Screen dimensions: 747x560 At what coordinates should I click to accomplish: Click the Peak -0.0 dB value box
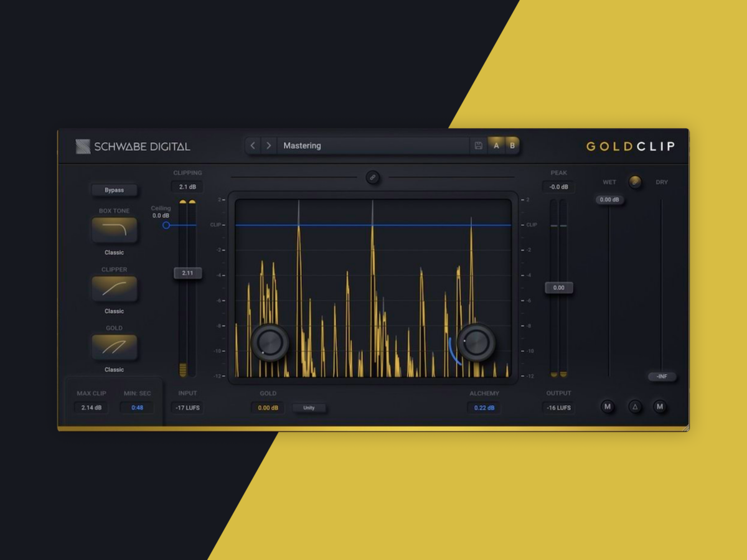[x=559, y=187]
